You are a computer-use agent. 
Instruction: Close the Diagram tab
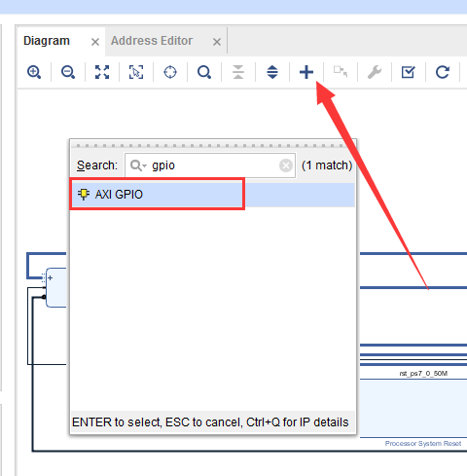95,42
